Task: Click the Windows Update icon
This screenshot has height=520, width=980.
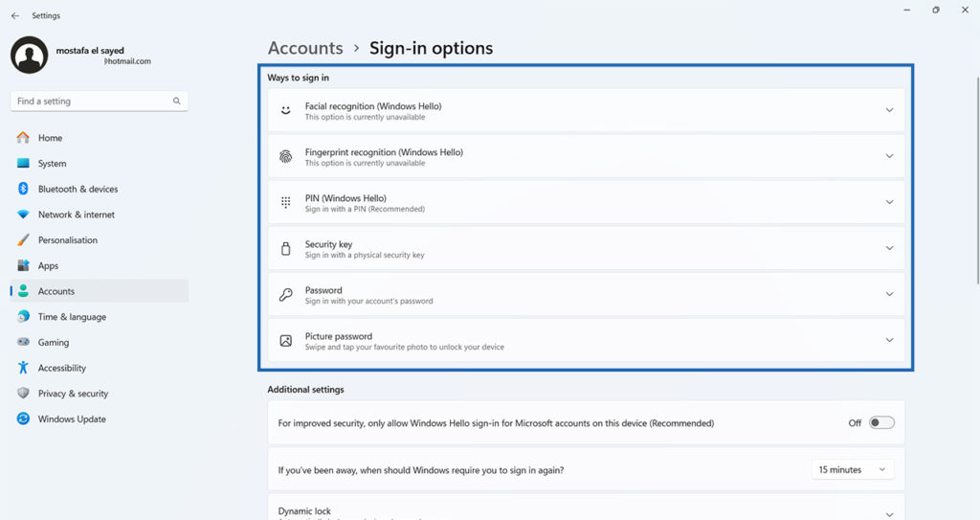Action: tap(23, 419)
